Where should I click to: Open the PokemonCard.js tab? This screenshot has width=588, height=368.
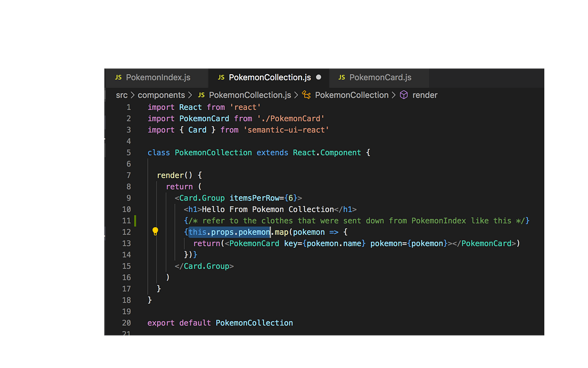[x=379, y=77]
